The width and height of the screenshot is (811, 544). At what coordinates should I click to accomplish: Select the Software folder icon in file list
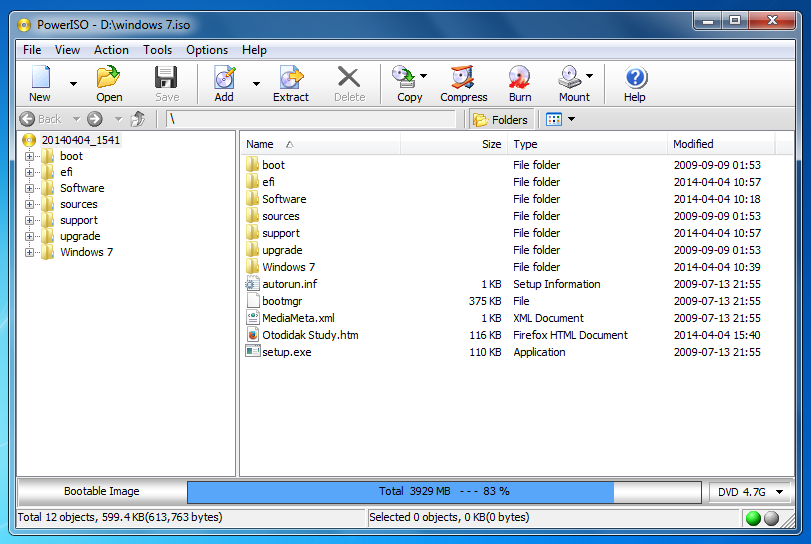click(x=252, y=199)
